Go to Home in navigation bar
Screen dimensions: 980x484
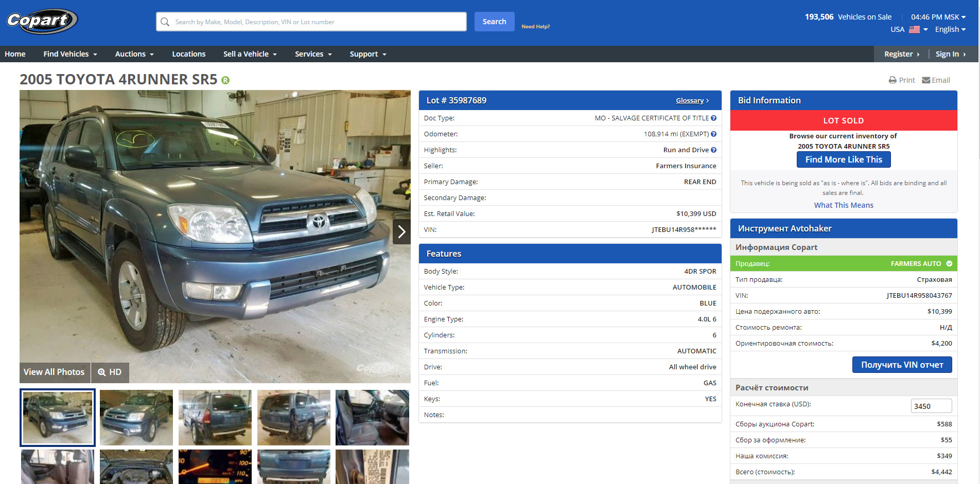coord(15,54)
